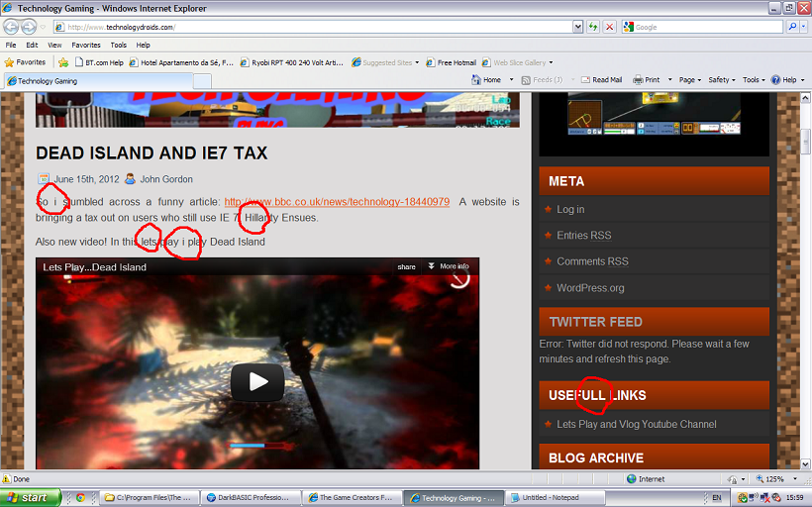Image resolution: width=812 pixels, height=507 pixels.
Task: Open the Hotel Apartamento da Sé favorite
Action: coord(181,62)
